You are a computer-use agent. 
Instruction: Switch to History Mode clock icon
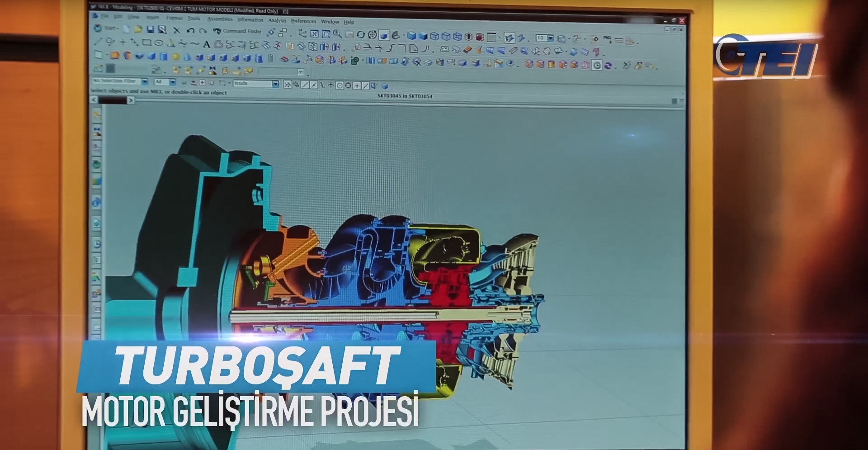pyautogui.click(x=597, y=65)
